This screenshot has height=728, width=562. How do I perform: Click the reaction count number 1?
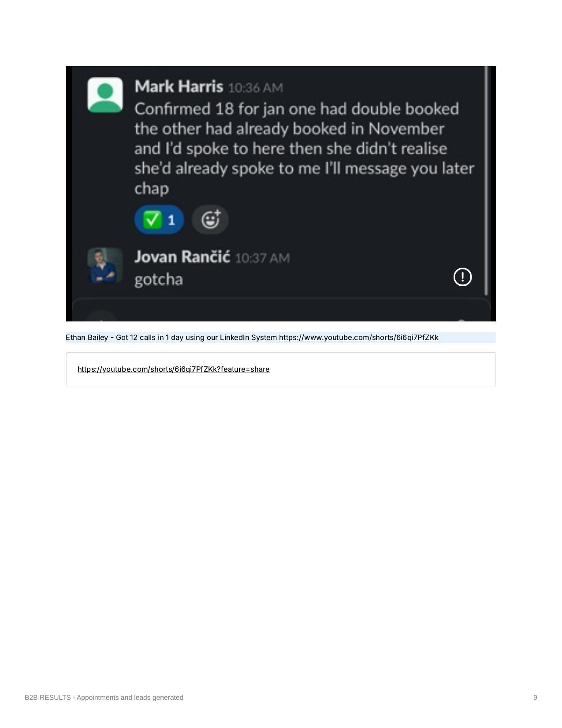171,220
